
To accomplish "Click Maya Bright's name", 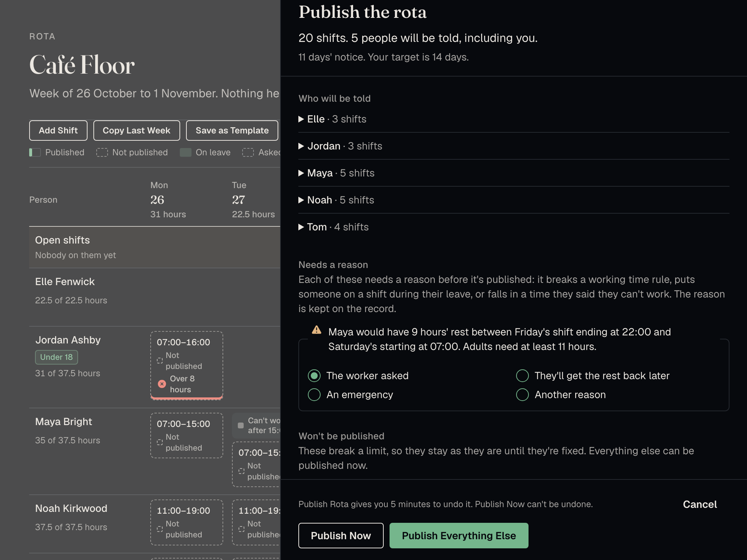I will pos(63,422).
